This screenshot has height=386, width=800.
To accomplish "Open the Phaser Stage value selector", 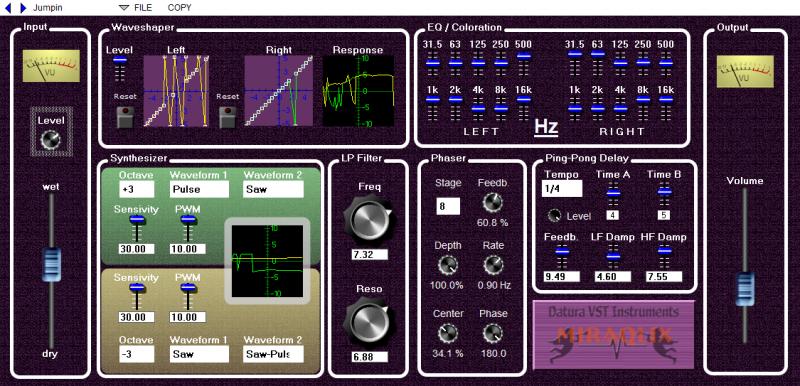I will pos(448,206).
